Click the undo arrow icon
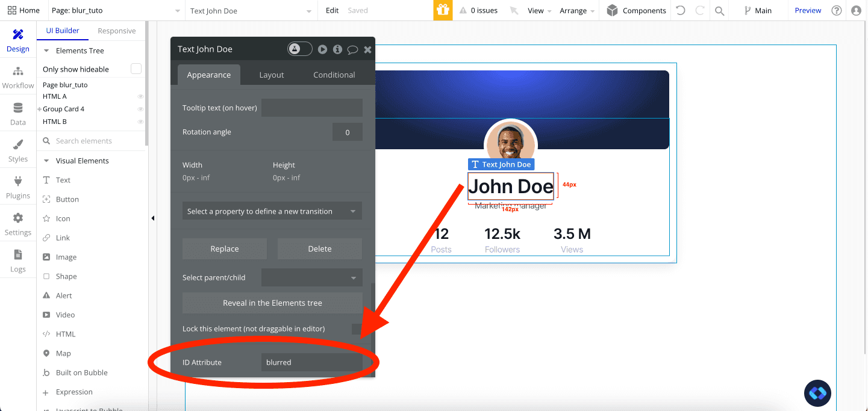Screen dimensions: 868x411 point(681,10)
